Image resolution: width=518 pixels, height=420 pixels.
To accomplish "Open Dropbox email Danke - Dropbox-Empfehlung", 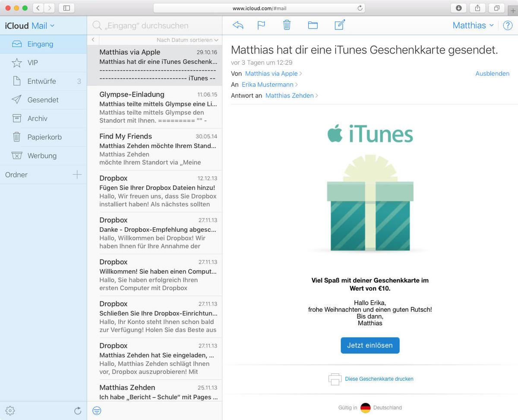I will [155, 233].
